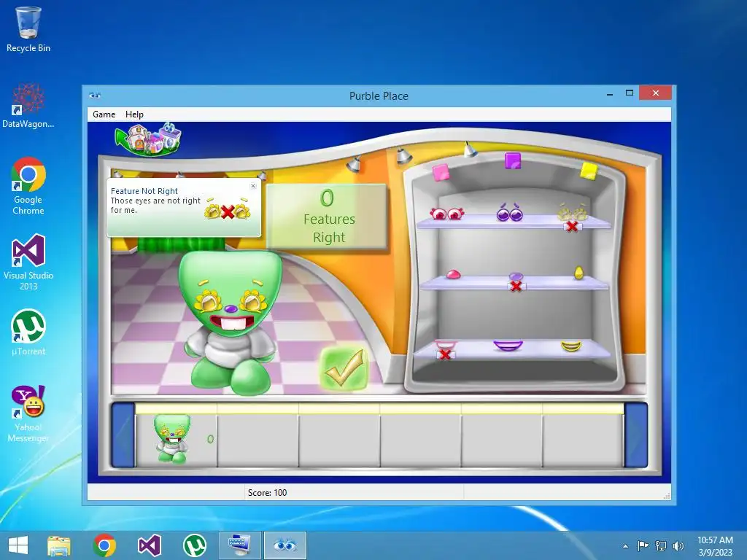Select the Google Chrome desktop shortcut
Viewport: 747px width, 560px height.
(28, 186)
